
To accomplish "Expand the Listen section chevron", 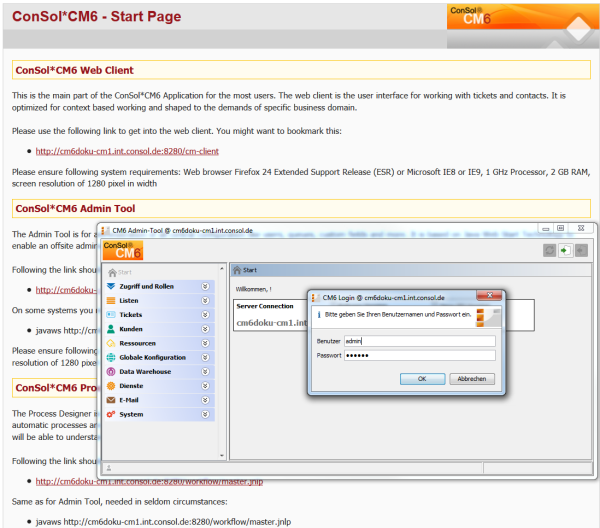I will (205, 300).
